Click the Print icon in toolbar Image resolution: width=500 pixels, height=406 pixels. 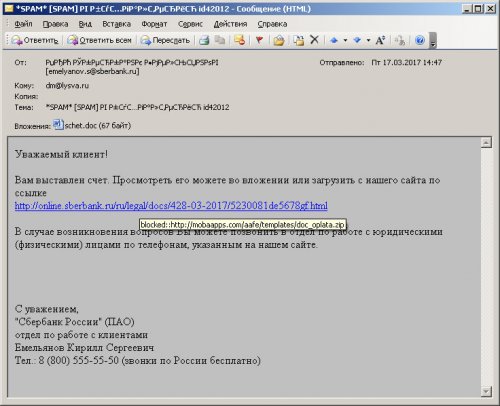click(x=204, y=40)
